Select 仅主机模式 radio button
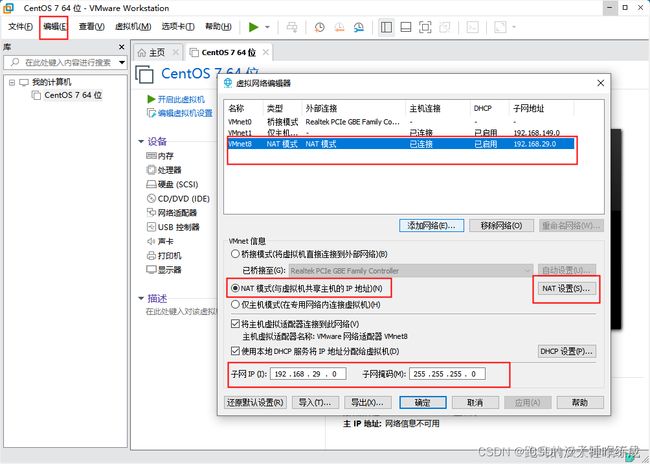650x464 pixels. (235, 305)
